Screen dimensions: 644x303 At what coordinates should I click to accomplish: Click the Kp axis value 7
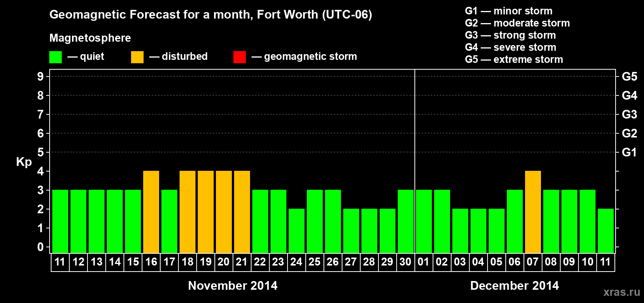pyautogui.click(x=41, y=114)
